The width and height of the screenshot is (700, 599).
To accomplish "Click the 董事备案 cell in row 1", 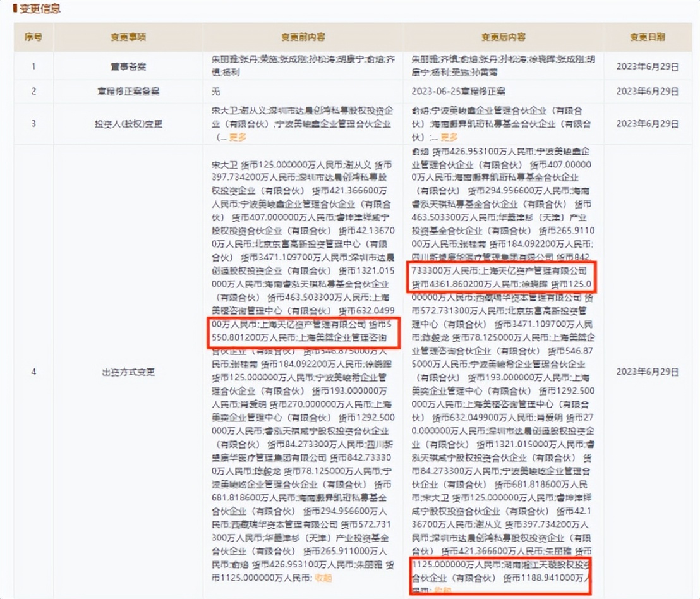I will click(x=128, y=66).
